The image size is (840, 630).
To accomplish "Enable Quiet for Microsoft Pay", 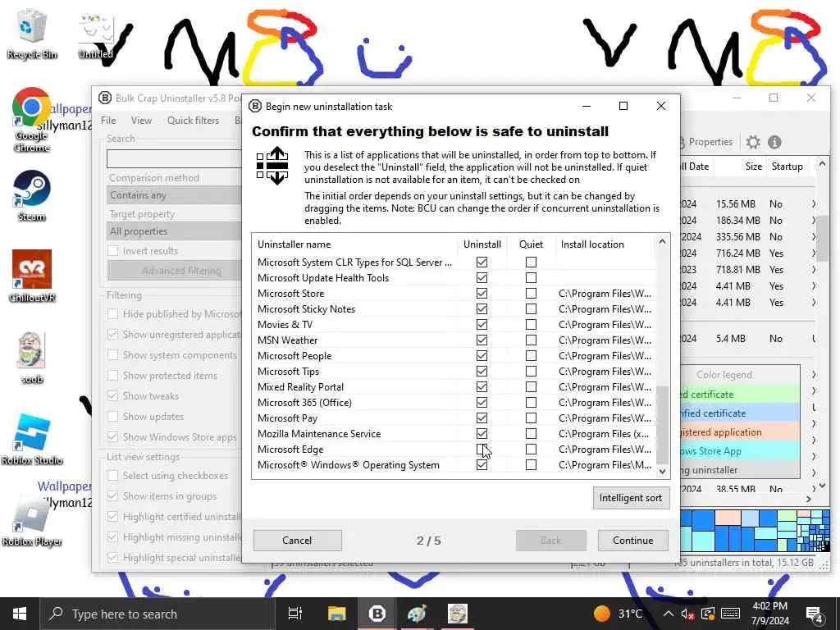I will [531, 418].
